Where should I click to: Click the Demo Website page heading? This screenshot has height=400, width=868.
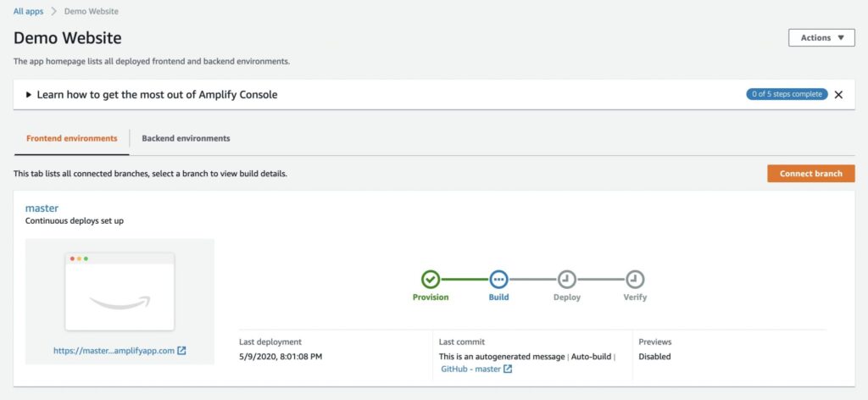[68, 37]
